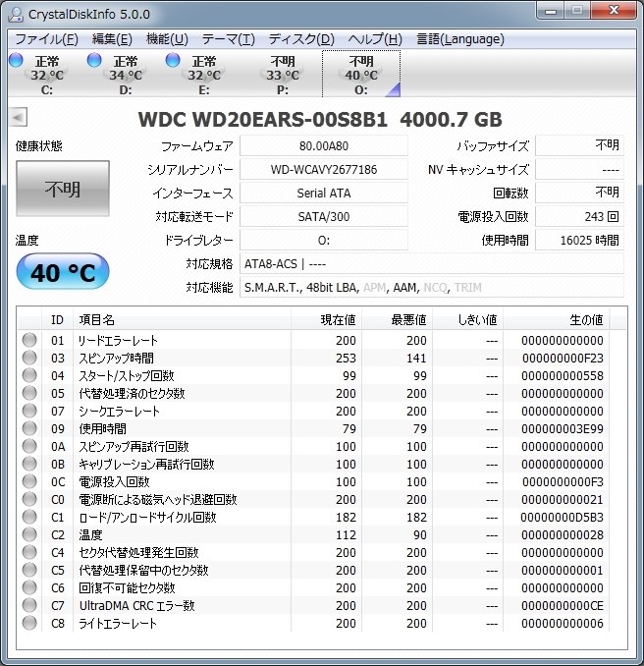Click status circle for row 05 代替処理済のセクタ数

[x=29, y=393]
